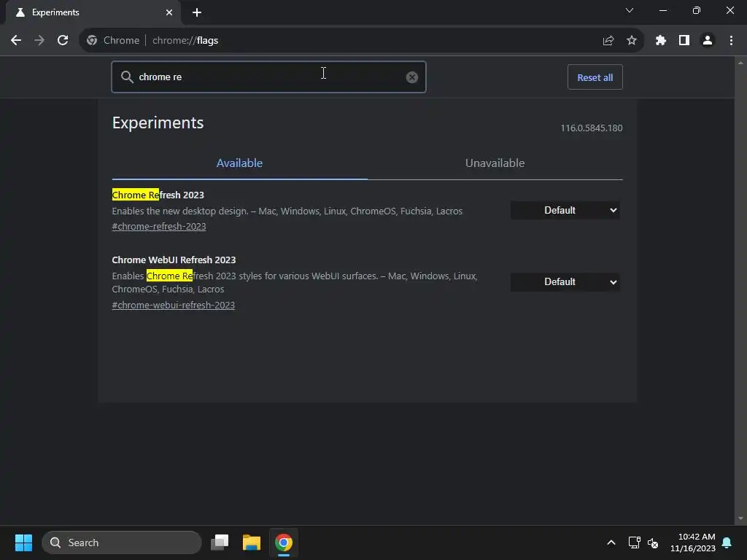
Task: Open the profile avatar menu
Action: [x=708, y=41]
